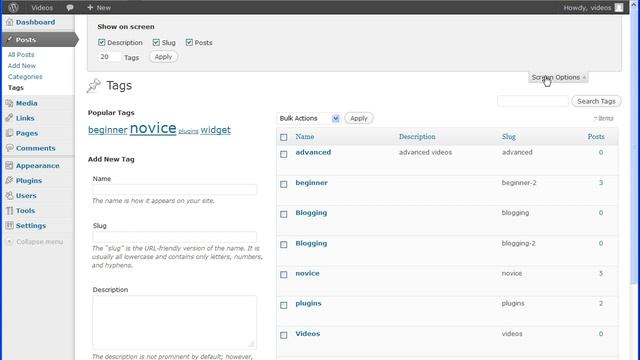Screen dimensions: 640x360
Task: Click the novice popular tag link
Action: (x=153, y=128)
